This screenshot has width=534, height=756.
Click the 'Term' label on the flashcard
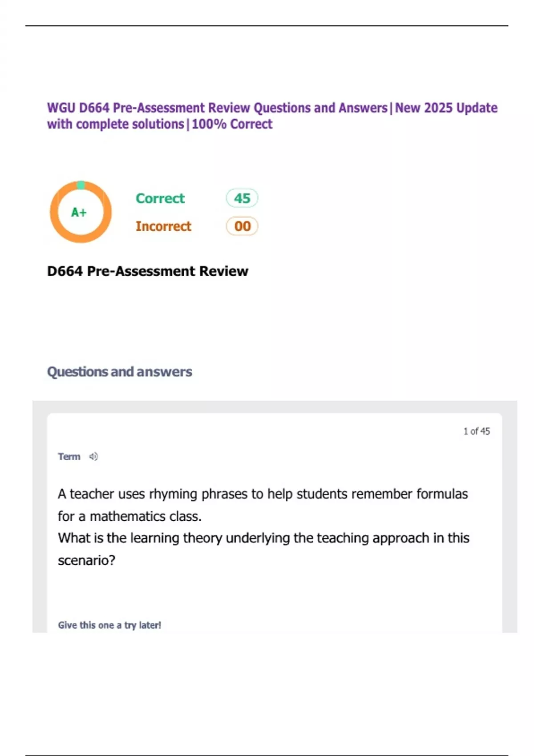tap(69, 457)
